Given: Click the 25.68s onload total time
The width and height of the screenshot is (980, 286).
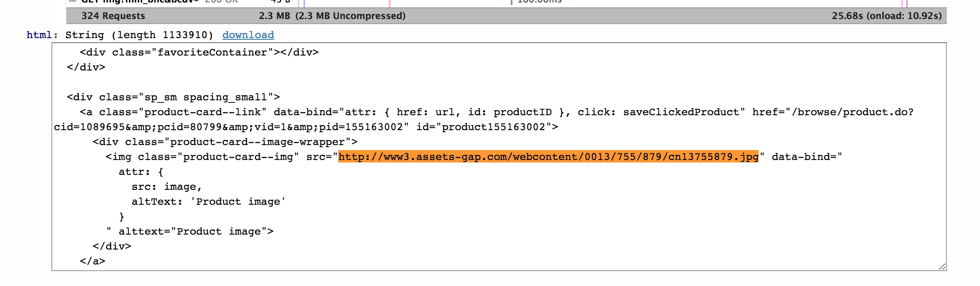Looking at the screenshot, I should click(x=886, y=16).
